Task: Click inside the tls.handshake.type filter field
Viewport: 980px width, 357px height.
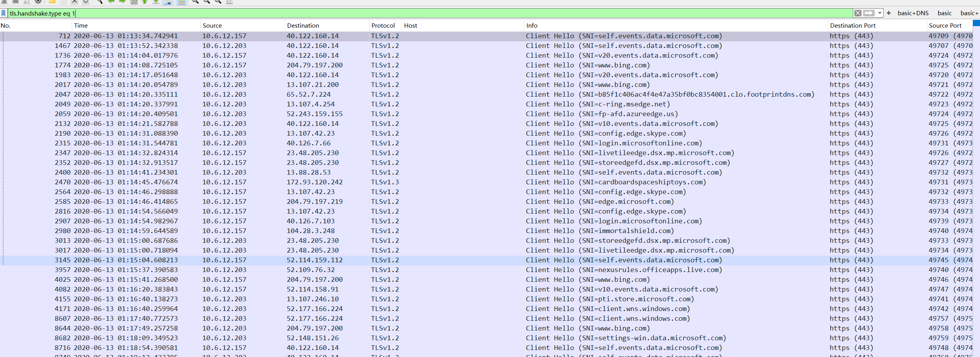Action: [390, 13]
